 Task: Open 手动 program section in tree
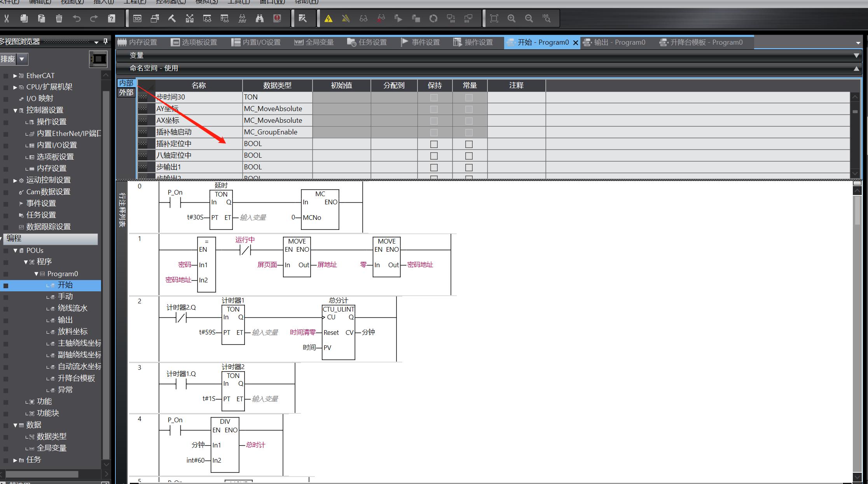click(x=65, y=296)
